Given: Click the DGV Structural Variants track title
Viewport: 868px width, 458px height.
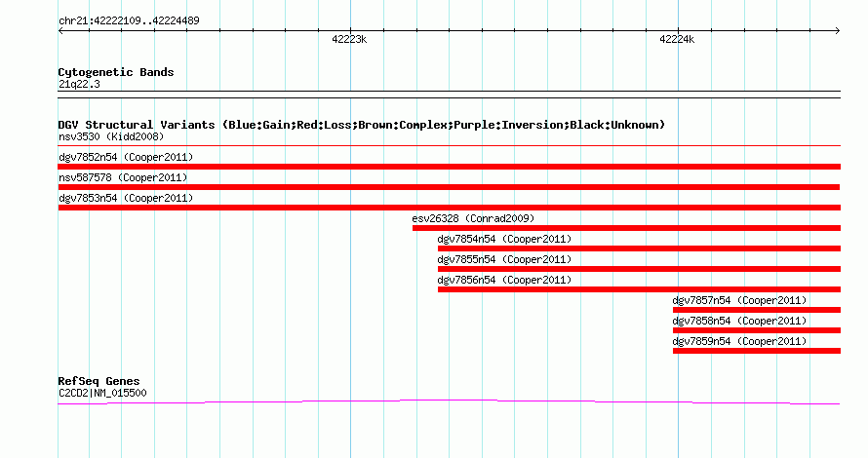Looking at the screenshot, I should point(362,125).
